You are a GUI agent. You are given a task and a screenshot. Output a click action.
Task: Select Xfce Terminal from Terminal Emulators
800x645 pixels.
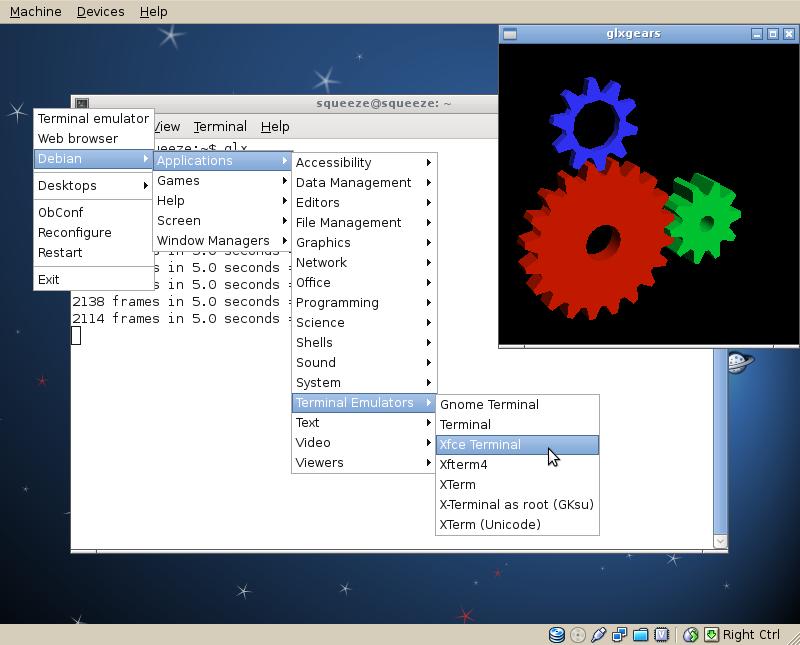coord(480,444)
